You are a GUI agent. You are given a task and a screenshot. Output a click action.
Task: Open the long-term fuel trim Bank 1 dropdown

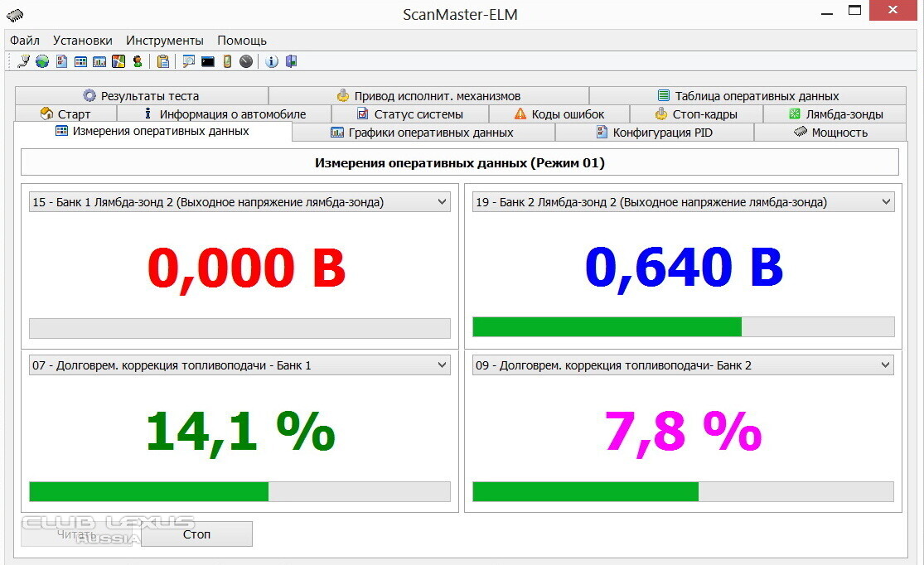coord(442,365)
